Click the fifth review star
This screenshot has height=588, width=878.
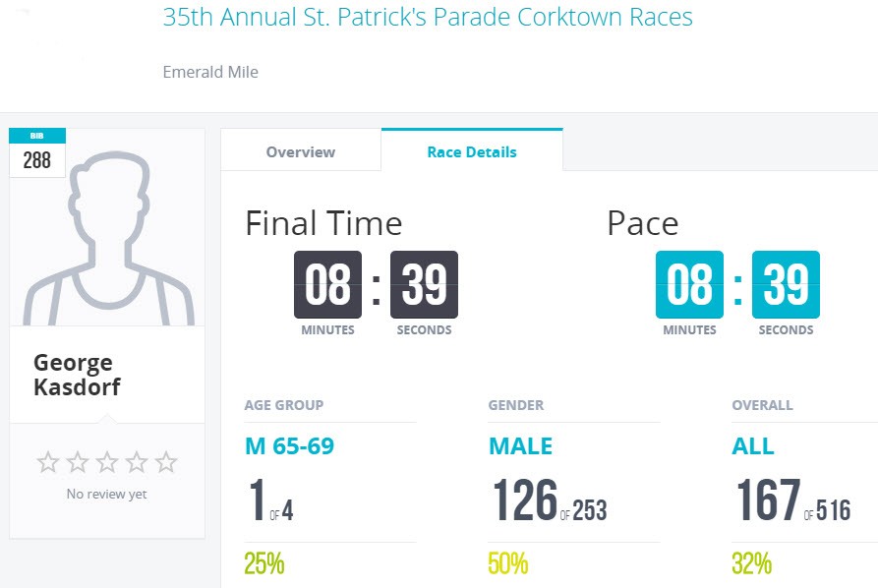click(166, 462)
